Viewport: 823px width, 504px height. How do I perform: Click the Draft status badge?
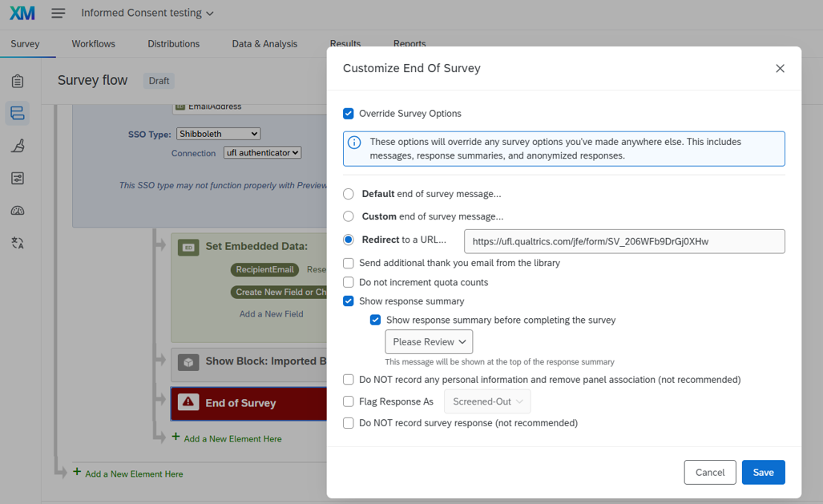click(159, 81)
